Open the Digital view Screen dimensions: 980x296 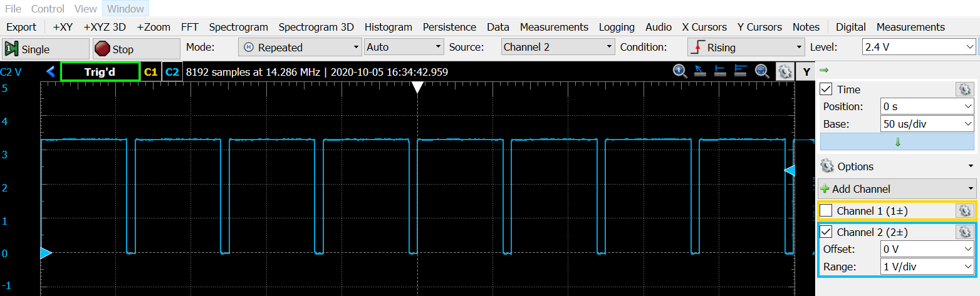(x=851, y=27)
